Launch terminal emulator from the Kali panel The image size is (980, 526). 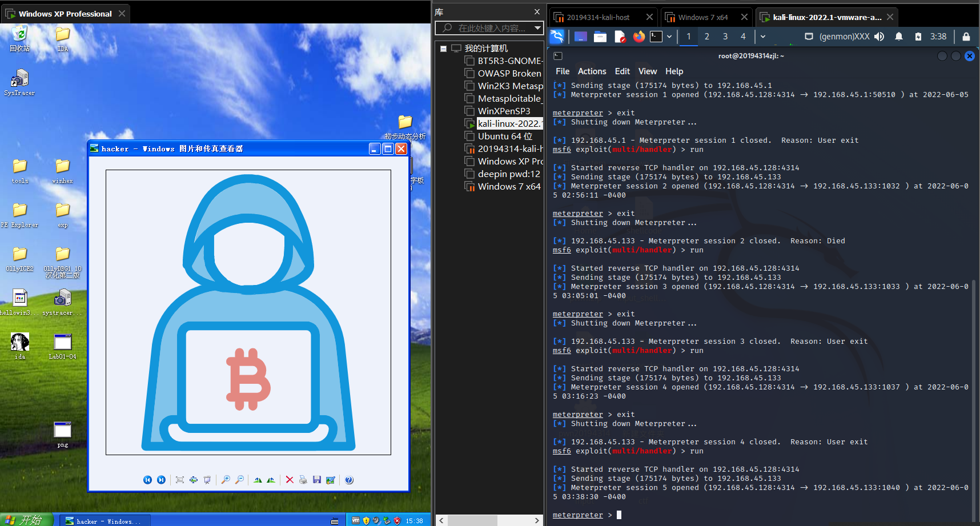pos(657,37)
